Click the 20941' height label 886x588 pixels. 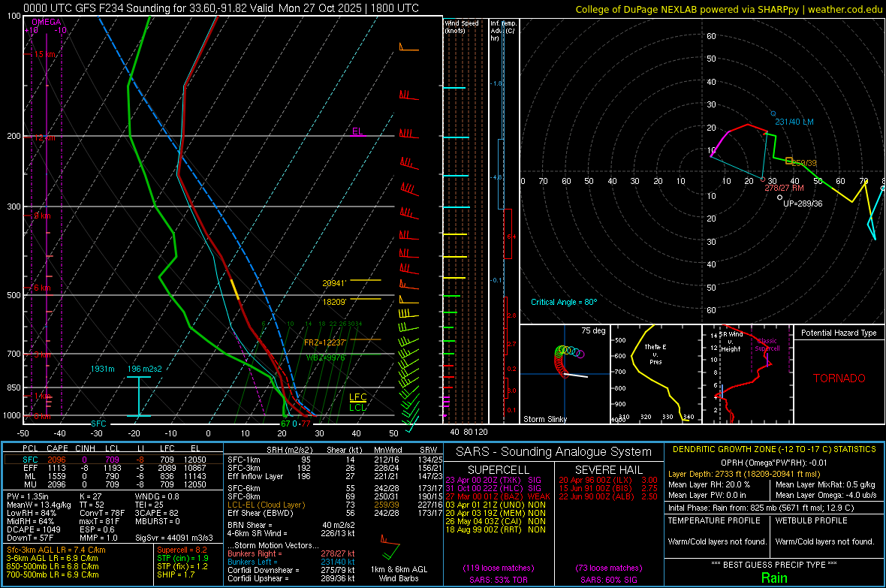(334, 283)
